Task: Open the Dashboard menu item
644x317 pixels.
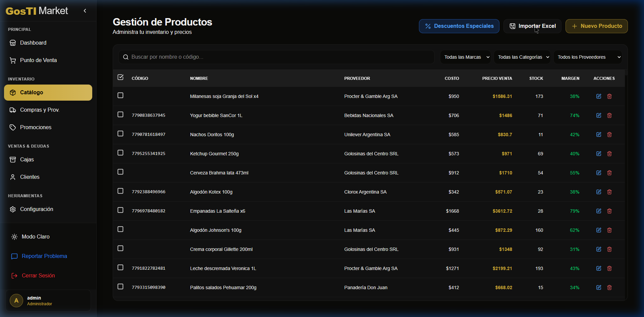Action: tap(48, 43)
